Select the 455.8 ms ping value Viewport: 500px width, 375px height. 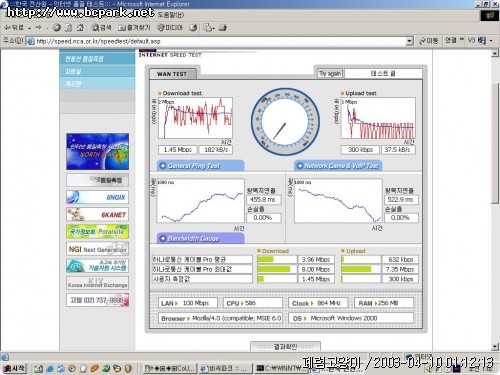pyautogui.click(x=263, y=200)
